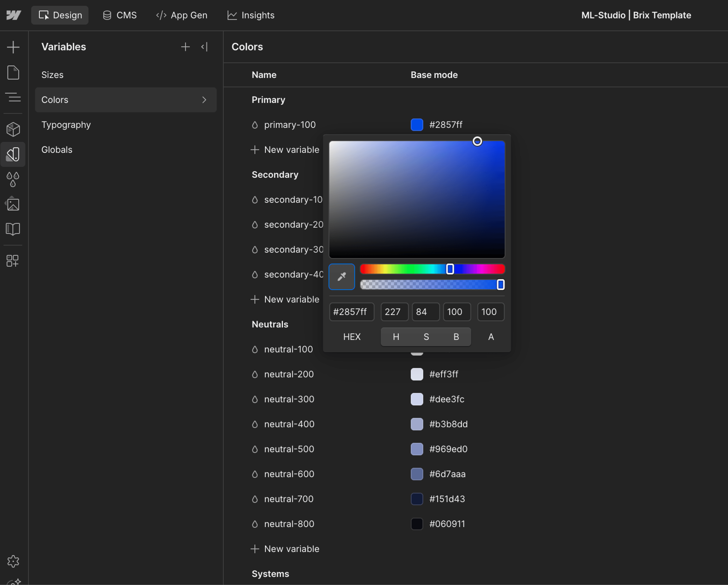This screenshot has width=728, height=585.
Task: Select the S saturation format option
Action: [x=426, y=336]
